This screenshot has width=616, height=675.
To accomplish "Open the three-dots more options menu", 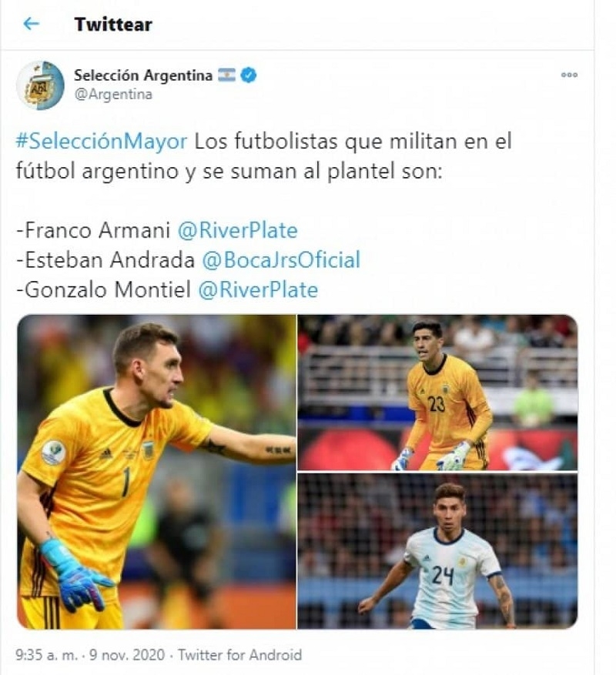I will click(x=569, y=75).
